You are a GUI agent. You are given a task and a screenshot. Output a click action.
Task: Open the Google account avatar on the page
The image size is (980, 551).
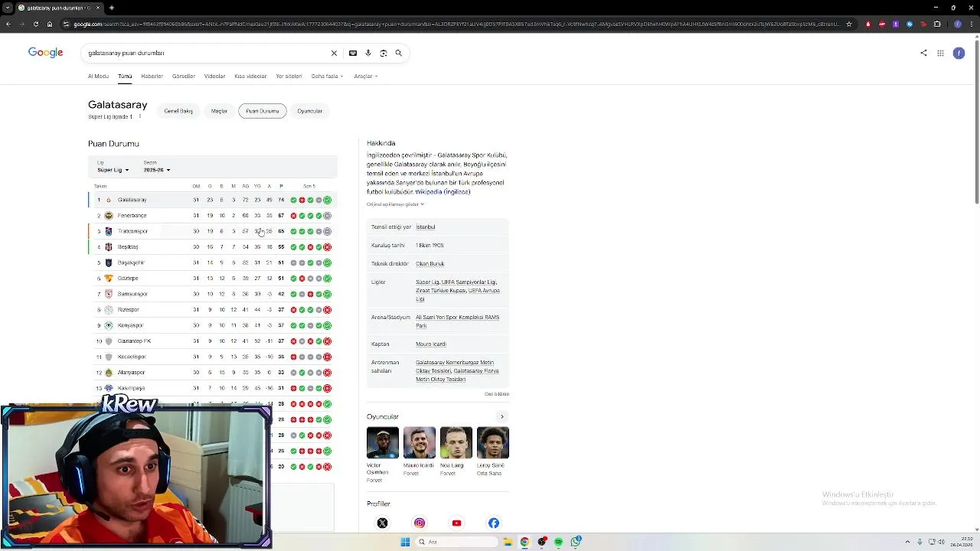959,53
